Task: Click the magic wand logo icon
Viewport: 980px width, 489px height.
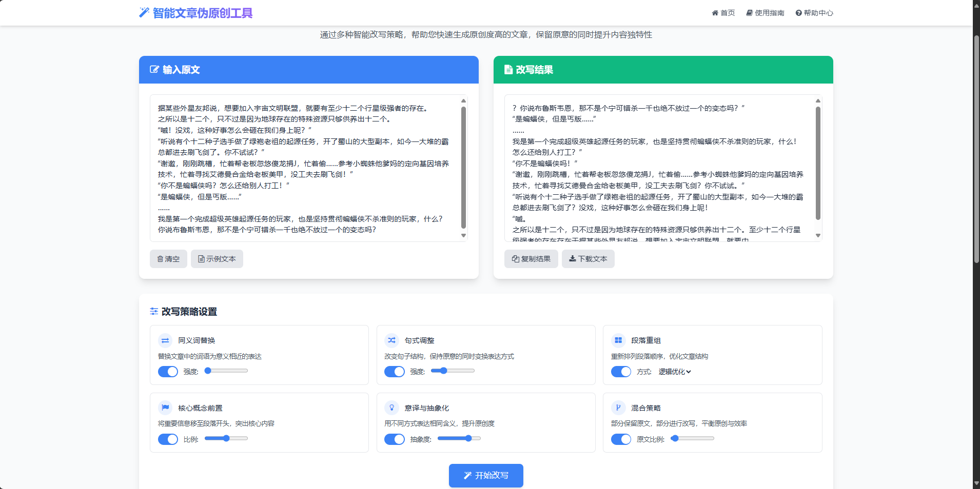Action: click(x=144, y=13)
